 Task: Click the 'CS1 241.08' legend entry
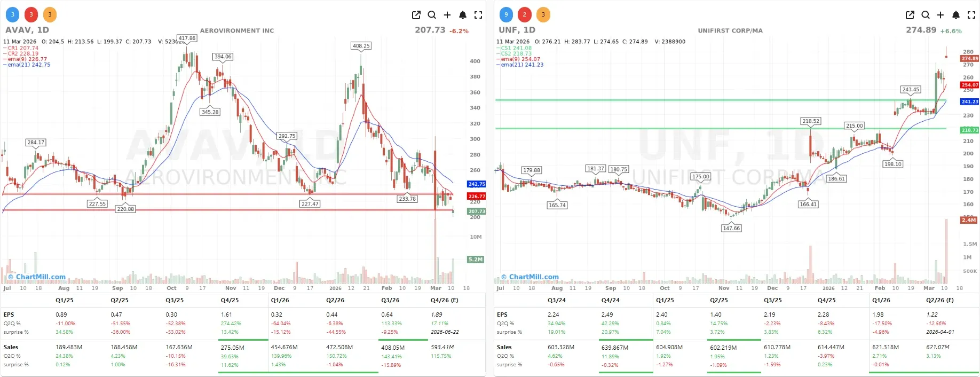(x=514, y=48)
